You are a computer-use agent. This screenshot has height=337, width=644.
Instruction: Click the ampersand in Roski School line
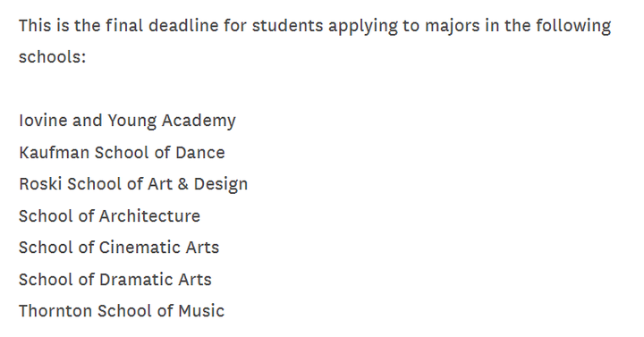[x=183, y=184]
